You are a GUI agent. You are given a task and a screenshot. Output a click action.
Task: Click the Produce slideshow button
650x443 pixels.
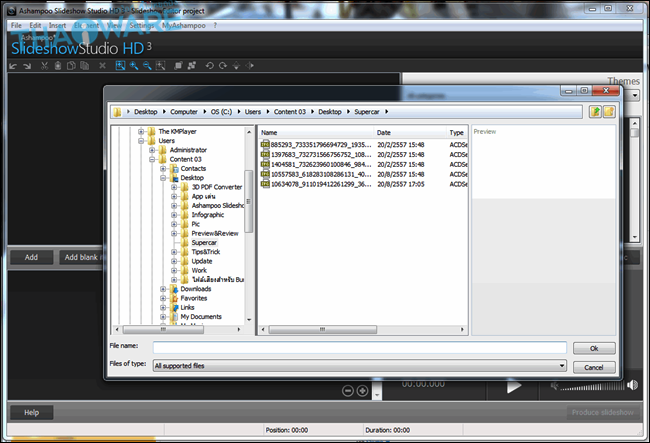[603, 412]
